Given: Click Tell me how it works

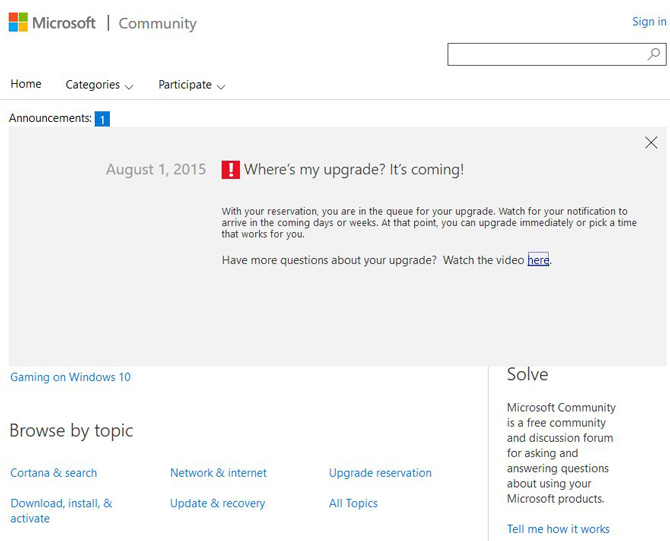Looking at the screenshot, I should [558, 529].
